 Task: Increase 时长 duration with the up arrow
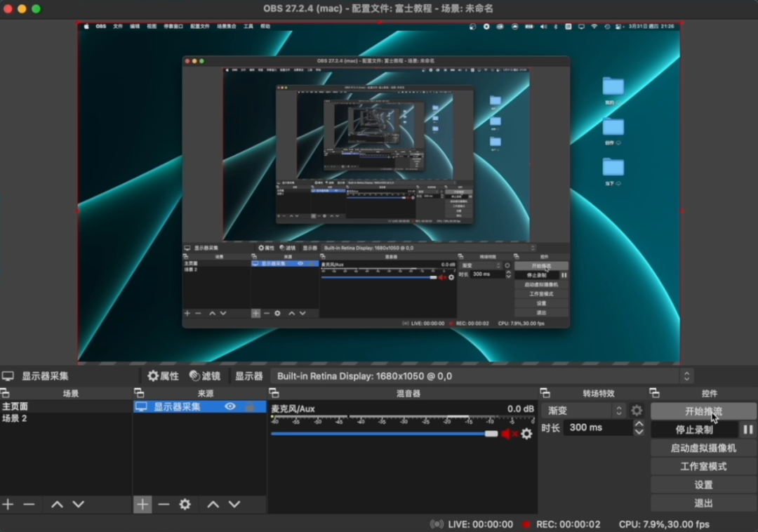(639, 424)
